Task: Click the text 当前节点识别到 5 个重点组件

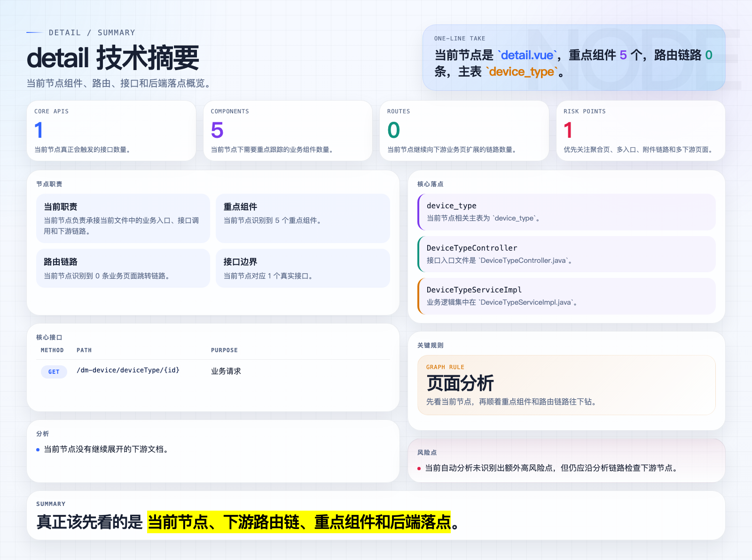Action: pos(273,221)
